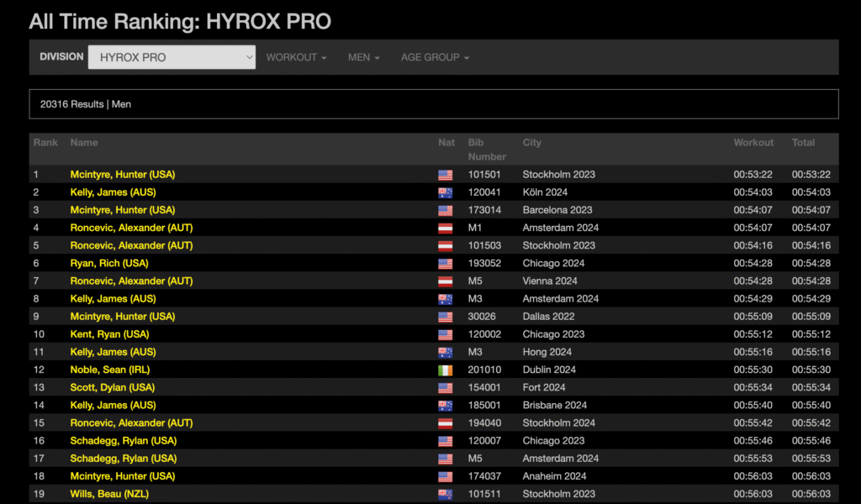
Task: Open Wills, Beau (NZL) athlete link
Action: click(109, 494)
